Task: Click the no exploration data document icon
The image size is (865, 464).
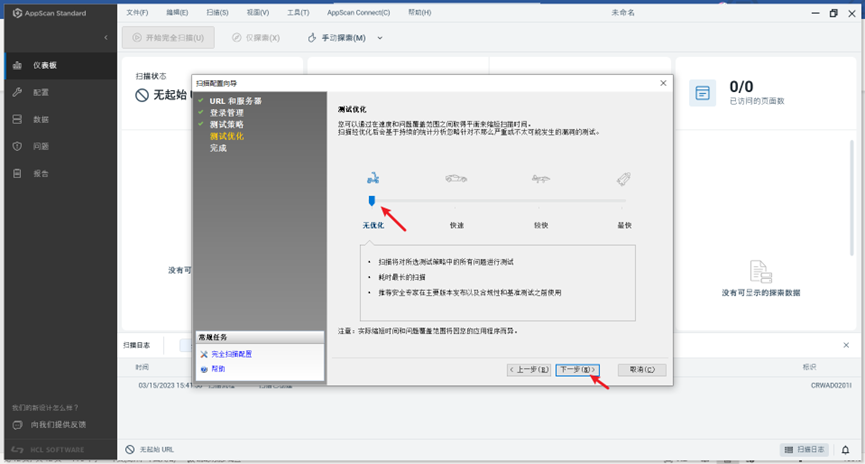Action: (761, 271)
